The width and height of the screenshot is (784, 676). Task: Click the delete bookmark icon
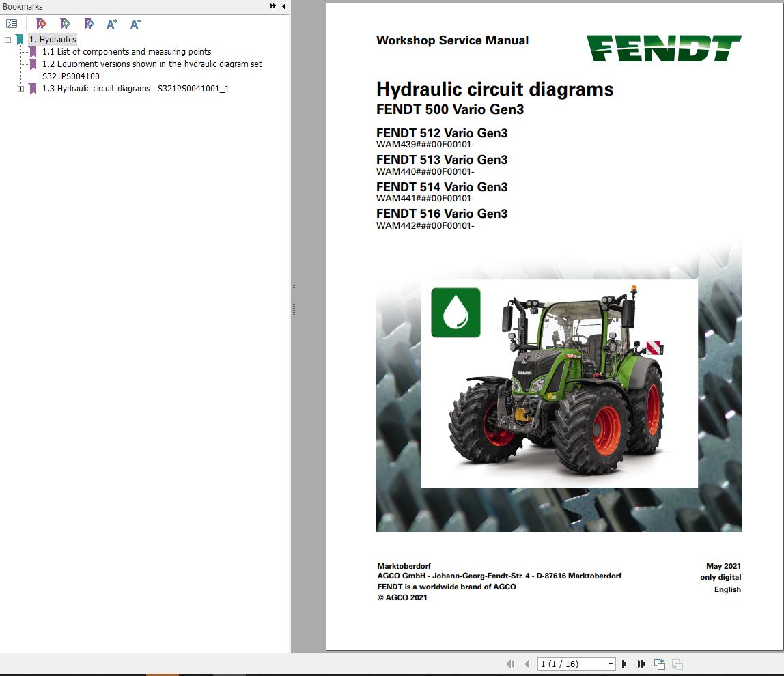pyautogui.click(x=41, y=23)
